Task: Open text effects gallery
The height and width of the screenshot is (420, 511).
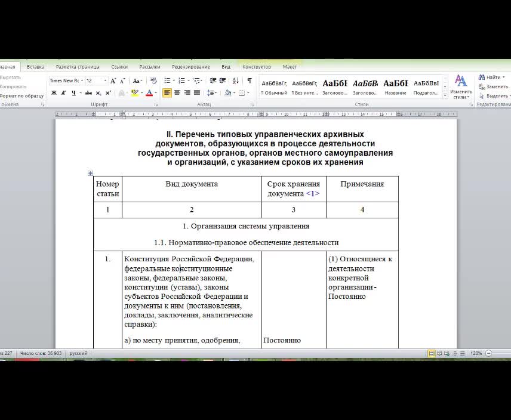Action: pyautogui.click(x=122, y=93)
